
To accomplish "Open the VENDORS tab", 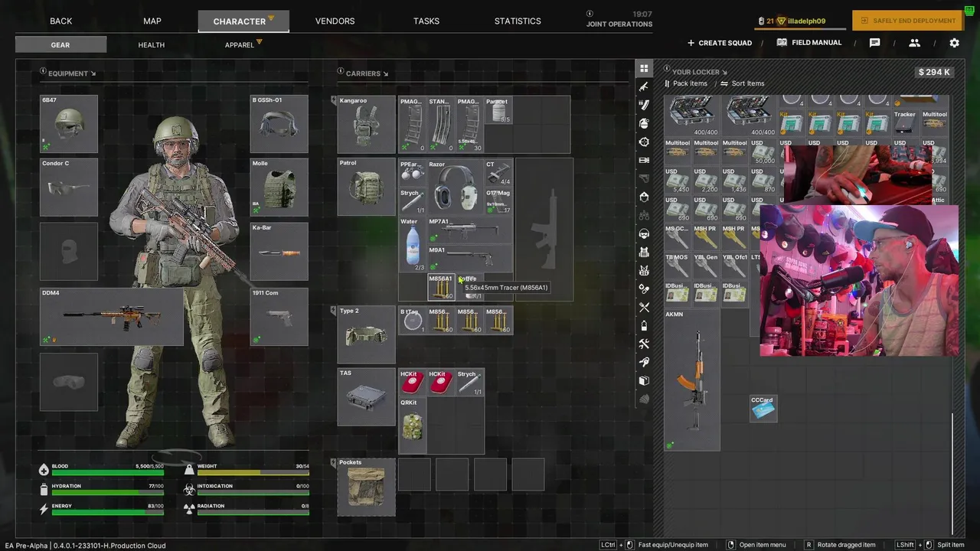I will [335, 21].
